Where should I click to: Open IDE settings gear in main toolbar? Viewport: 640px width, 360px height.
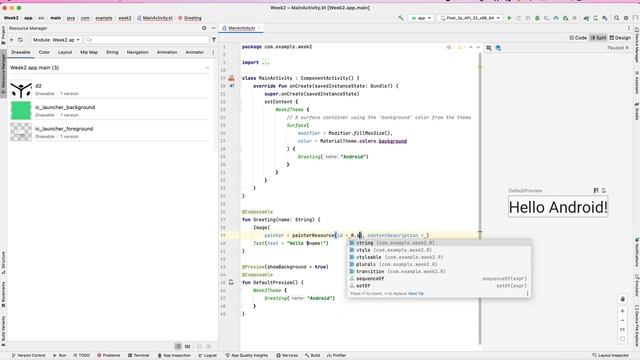point(626,18)
